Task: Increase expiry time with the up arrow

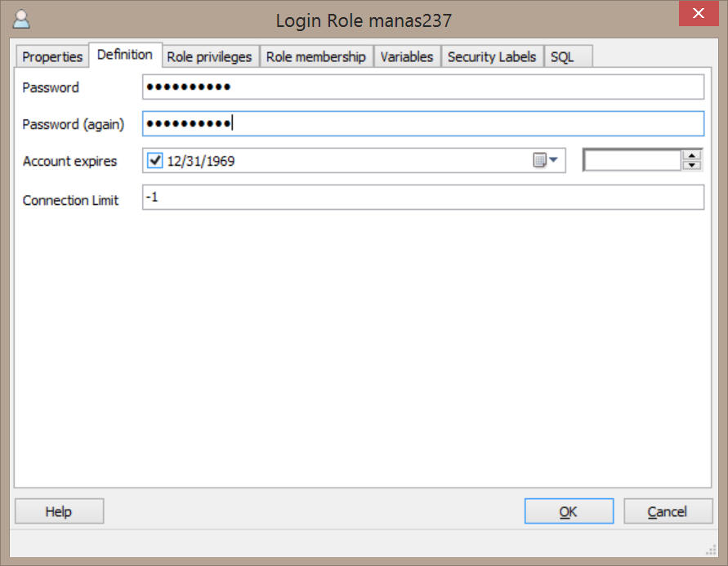Action: [692, 155]
